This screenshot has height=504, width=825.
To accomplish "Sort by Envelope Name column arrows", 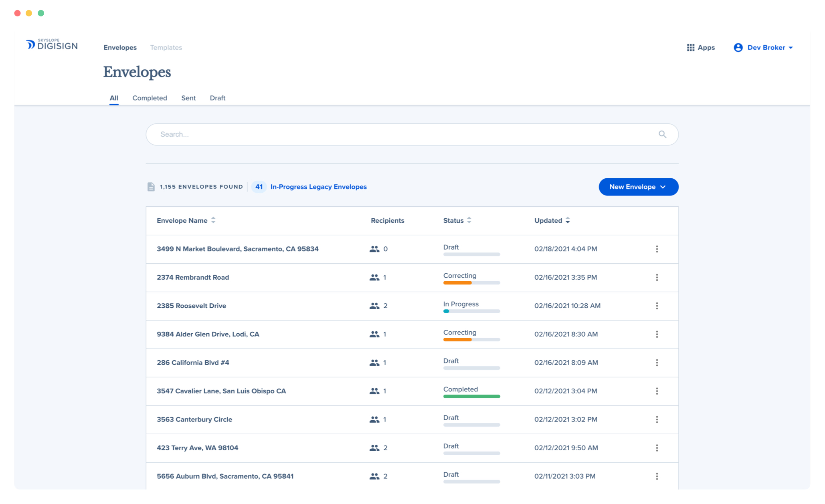I will click(x=213, y=221).
